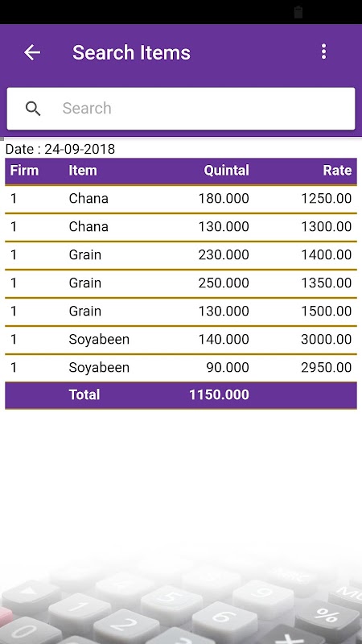362x644 pixels.
Task: Select the Item column header
Action: coord(83,171)
